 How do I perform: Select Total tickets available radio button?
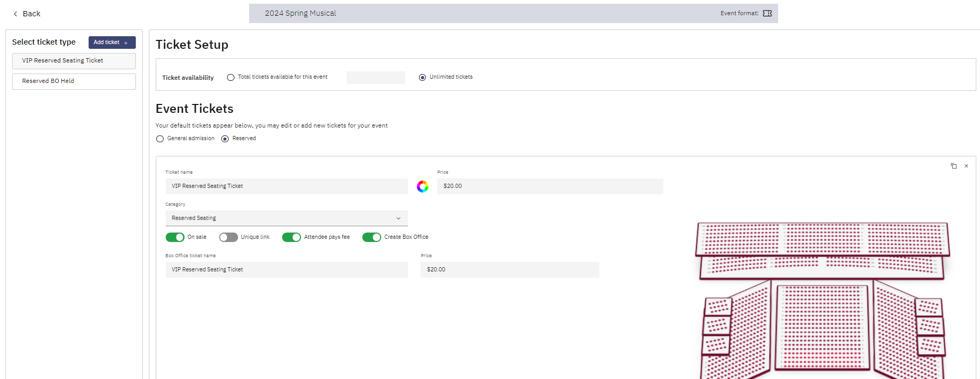[x=231, y=78]
